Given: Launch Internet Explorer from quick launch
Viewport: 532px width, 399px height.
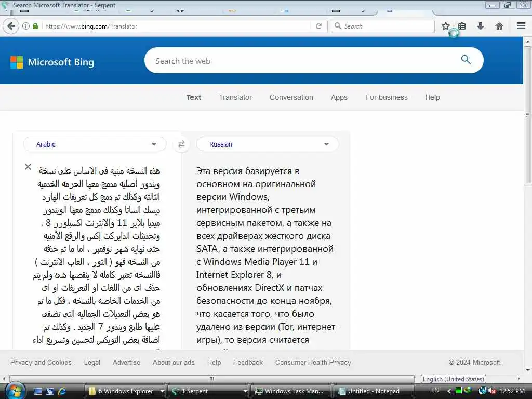Looking at the screenshot, I should point(62,391).
